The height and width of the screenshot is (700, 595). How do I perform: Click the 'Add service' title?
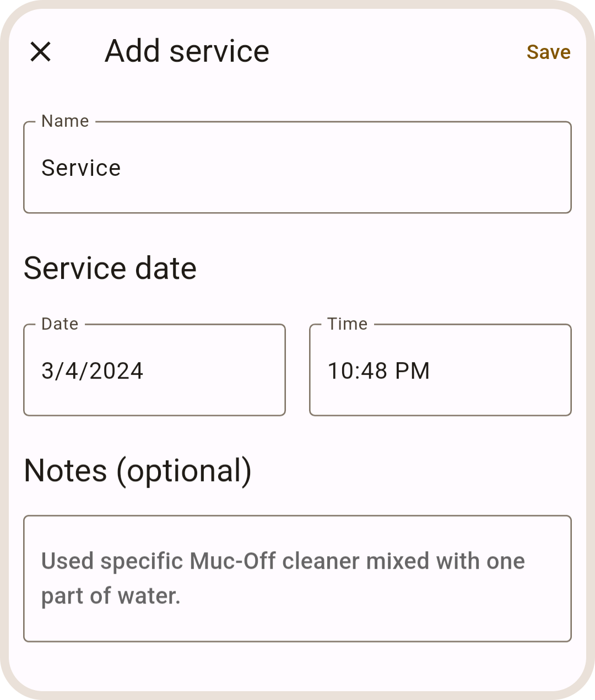(187, 51)
